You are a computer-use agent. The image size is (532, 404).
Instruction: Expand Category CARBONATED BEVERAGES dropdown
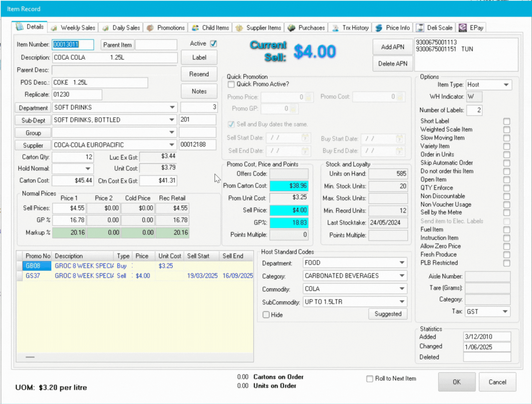402,276
